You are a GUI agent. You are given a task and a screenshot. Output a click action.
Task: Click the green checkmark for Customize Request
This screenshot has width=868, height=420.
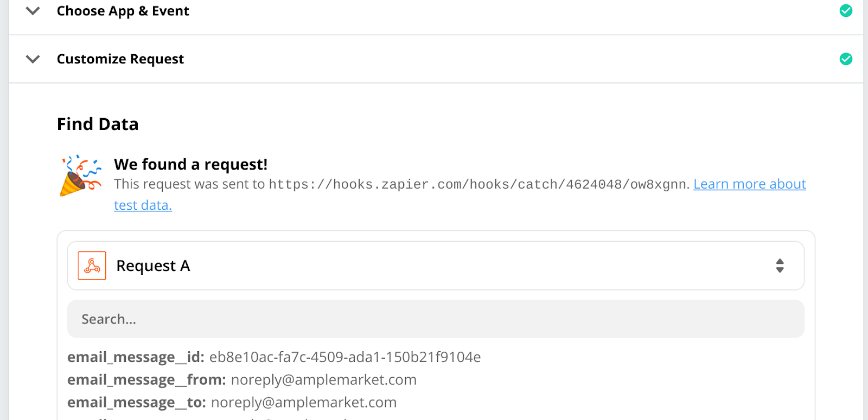846,59
